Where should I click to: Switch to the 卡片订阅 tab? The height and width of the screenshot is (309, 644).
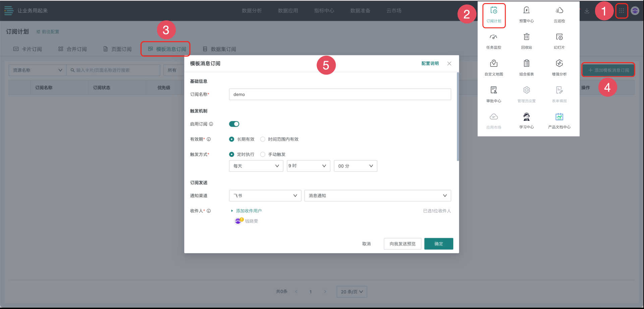[28, 49]
